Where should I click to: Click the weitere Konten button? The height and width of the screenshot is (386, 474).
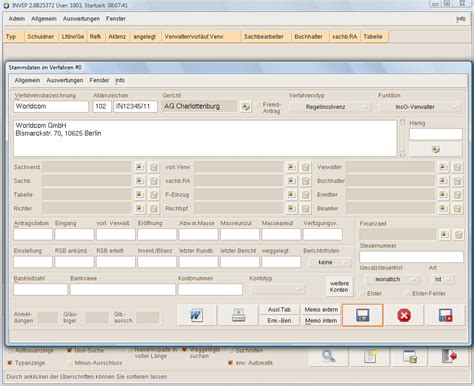tap(339, 287)
